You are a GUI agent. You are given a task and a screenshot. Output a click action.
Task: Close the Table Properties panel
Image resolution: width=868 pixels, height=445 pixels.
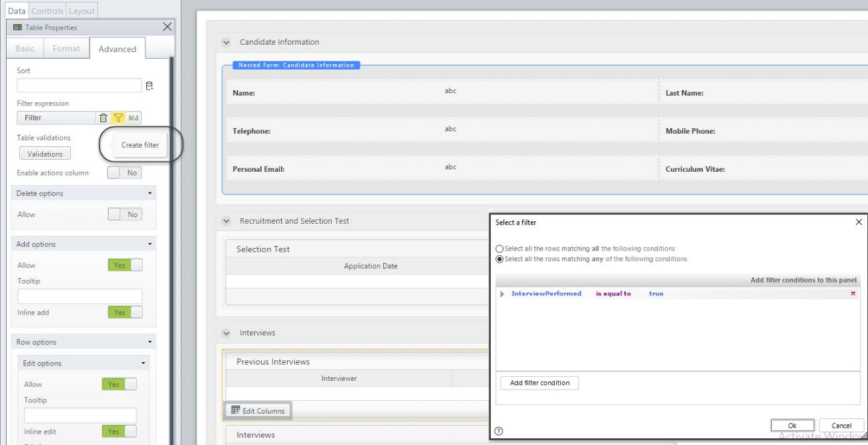(x=167, y=27)
